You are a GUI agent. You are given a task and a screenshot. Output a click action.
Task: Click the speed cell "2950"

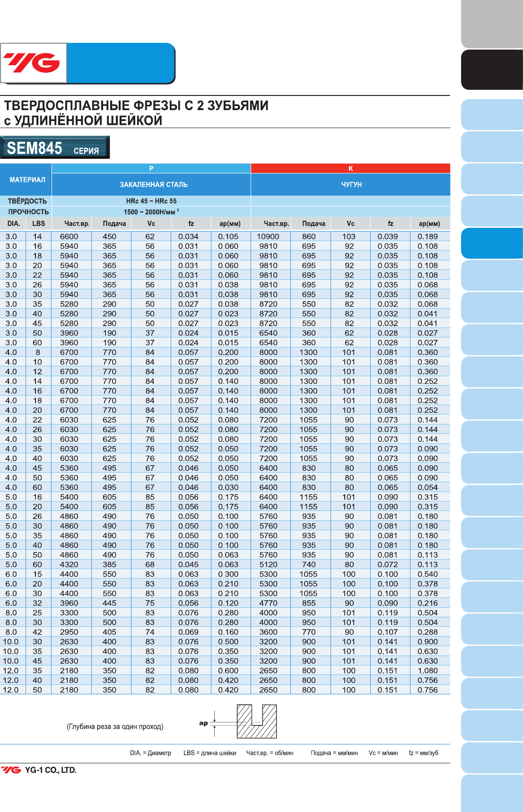pyautogui.click(x=69, y=632)
